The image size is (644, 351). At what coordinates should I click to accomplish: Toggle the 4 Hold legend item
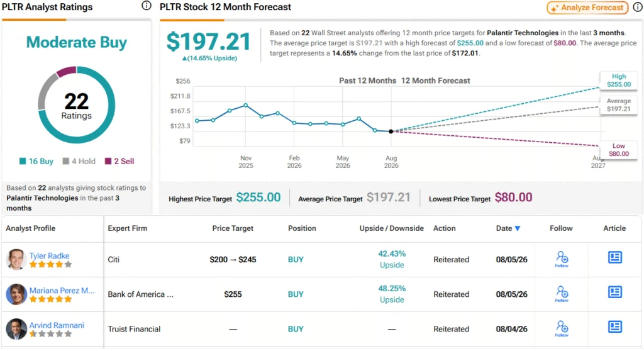pos(79,161)
